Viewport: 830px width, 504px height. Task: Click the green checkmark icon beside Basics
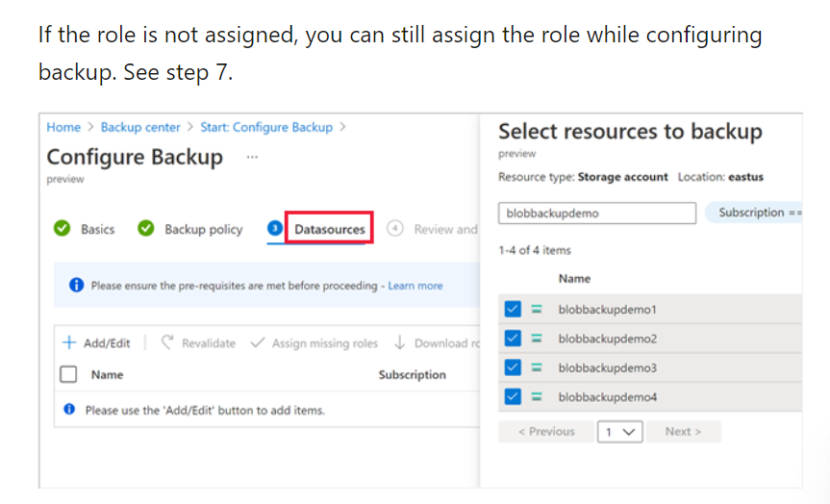[x=62, y=229]
